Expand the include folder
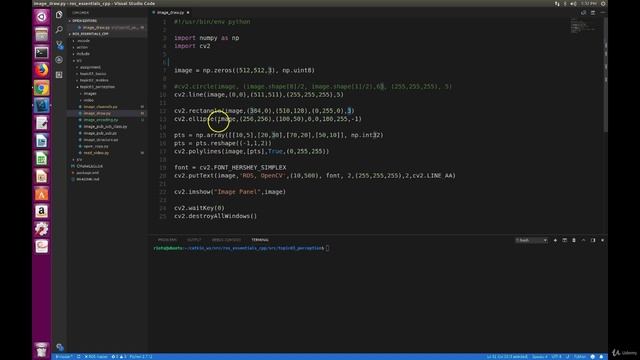 83,54
